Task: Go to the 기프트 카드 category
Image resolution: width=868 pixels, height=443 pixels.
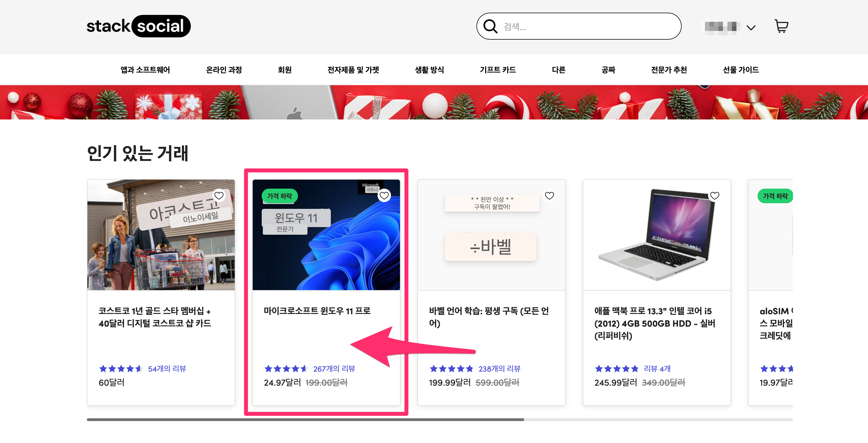Action: pyautogui.click(x=498, y=70)
